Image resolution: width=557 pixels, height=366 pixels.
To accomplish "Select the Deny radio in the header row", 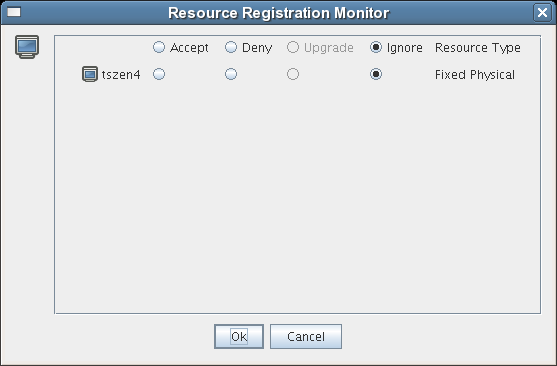I will (x=231, y=47).
